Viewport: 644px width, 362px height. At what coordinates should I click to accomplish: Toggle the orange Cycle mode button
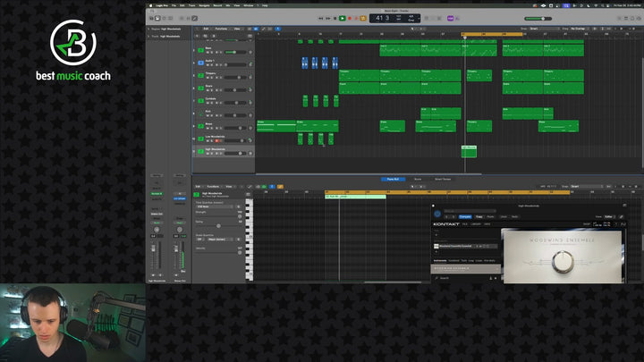363,19
